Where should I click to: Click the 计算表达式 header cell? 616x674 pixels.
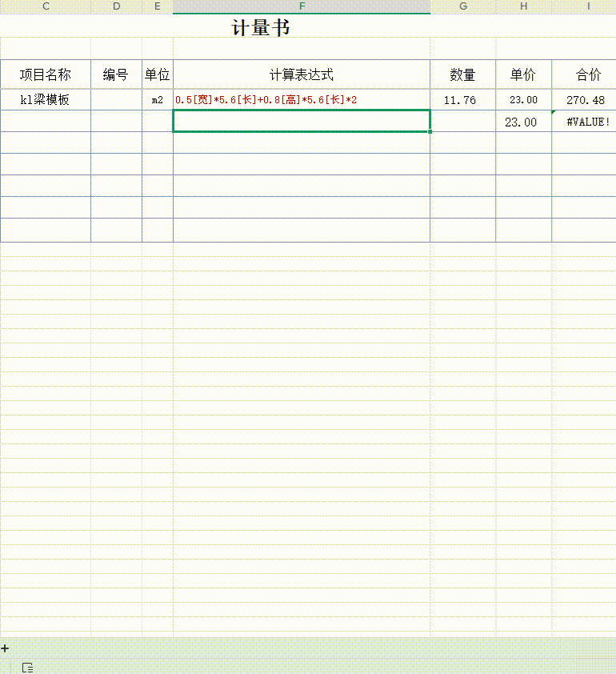302,75
